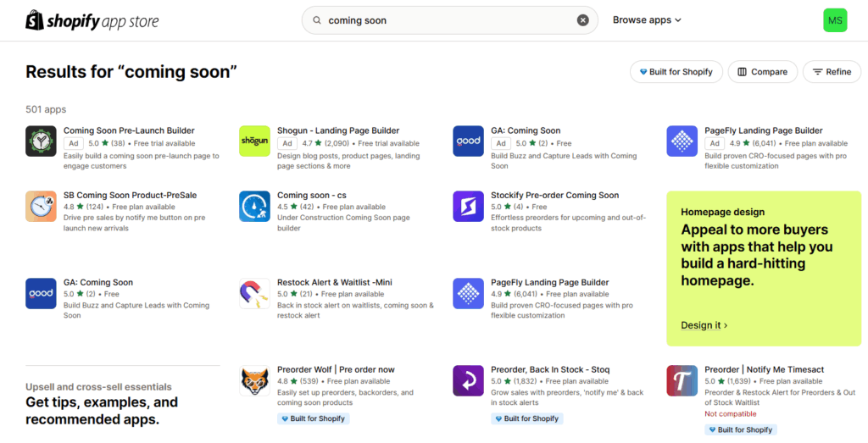Click Preorder Wolf | Pre order now title
The image size is (868, 443).
[x=336, y=369]
